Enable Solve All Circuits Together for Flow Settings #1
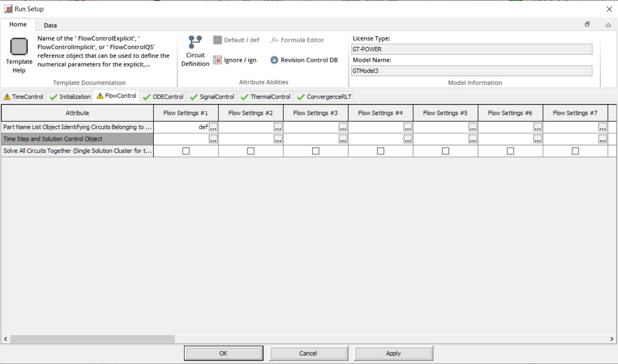The image size is (618, 364). pos(186,150)
